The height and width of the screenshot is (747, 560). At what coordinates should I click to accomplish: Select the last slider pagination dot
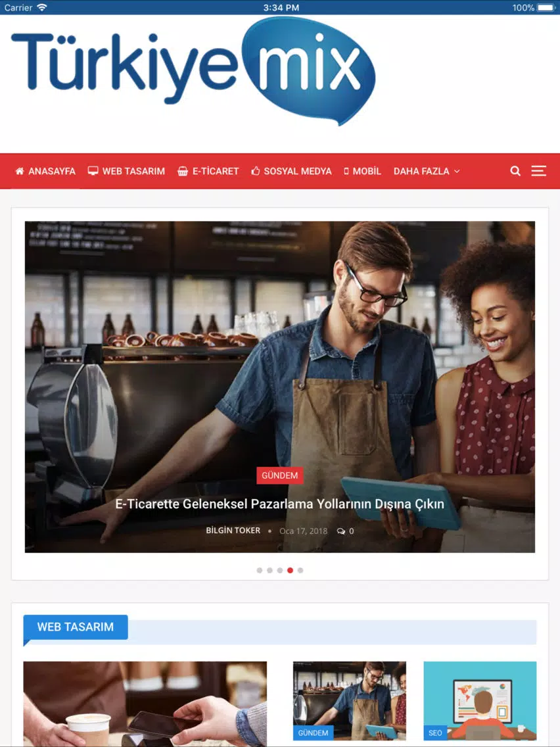click(x=300, y=570)
